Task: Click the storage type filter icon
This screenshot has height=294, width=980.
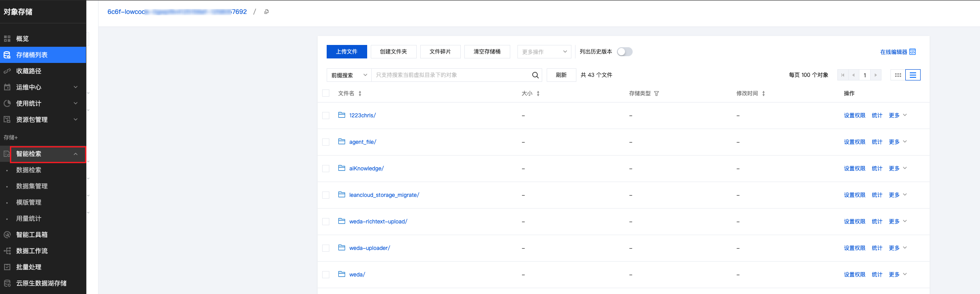Action: 656,94
